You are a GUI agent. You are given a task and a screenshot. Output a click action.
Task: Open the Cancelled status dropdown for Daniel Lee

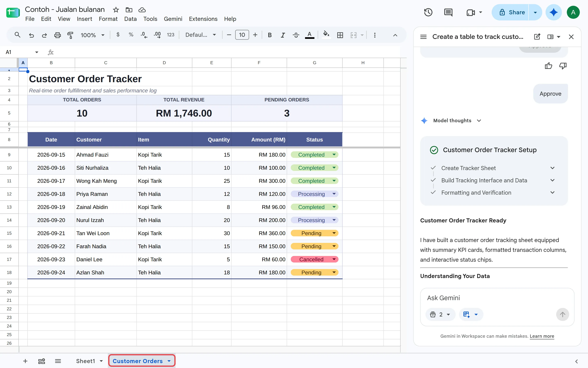[334, 259]
